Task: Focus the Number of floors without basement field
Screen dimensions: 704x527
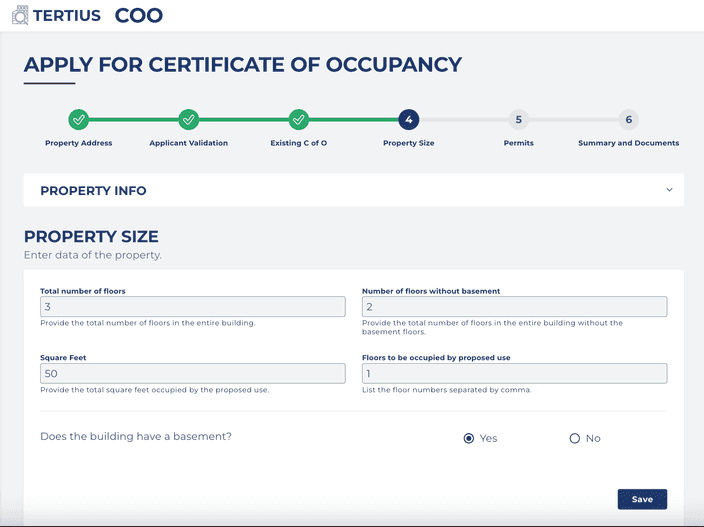Action: click(x=514, y=307)
